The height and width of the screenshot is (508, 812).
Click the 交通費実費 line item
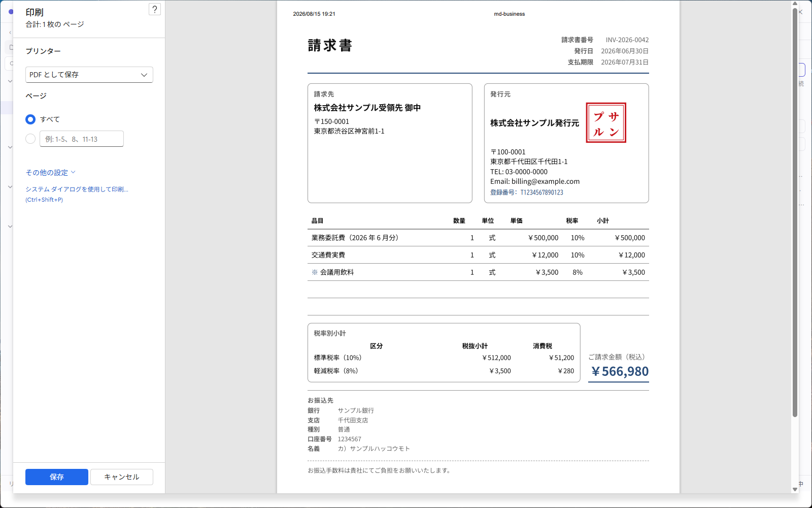point(328,255)
